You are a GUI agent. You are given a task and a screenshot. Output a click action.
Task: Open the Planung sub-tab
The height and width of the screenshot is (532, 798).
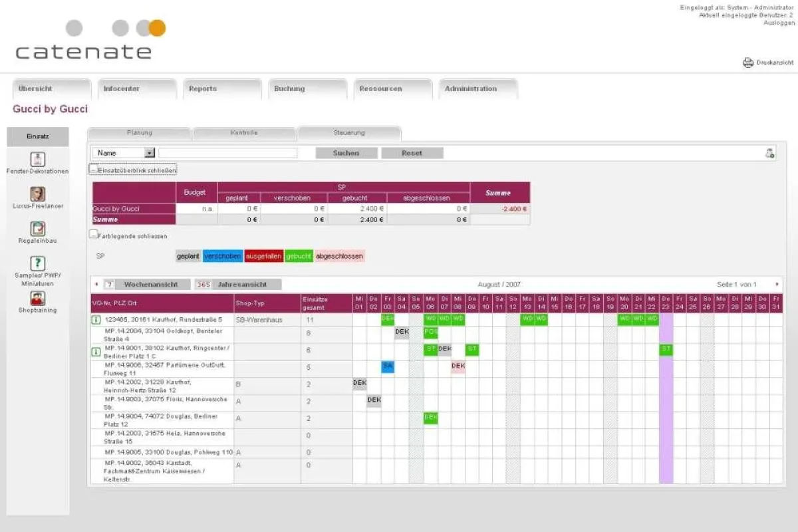coord(140,133)
